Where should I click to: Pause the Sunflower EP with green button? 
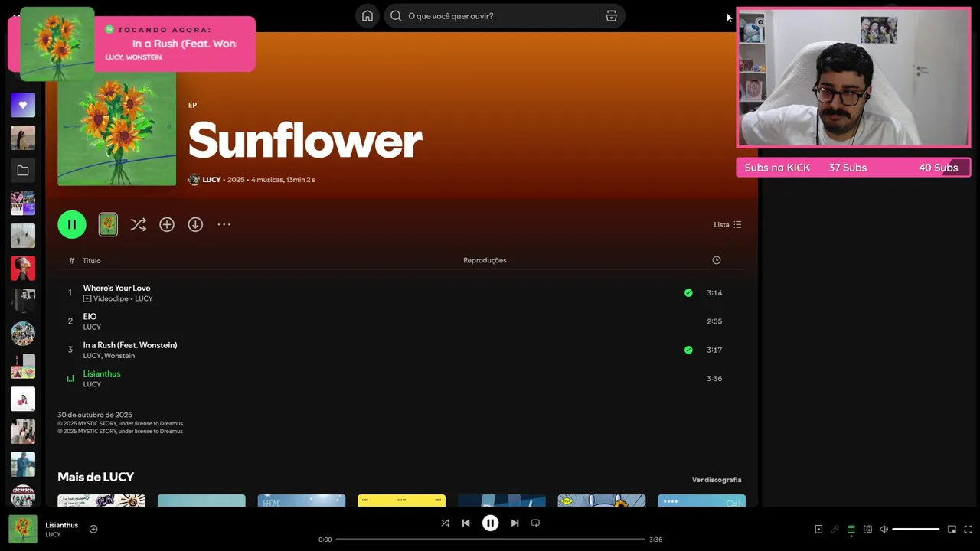pos(72,224)
